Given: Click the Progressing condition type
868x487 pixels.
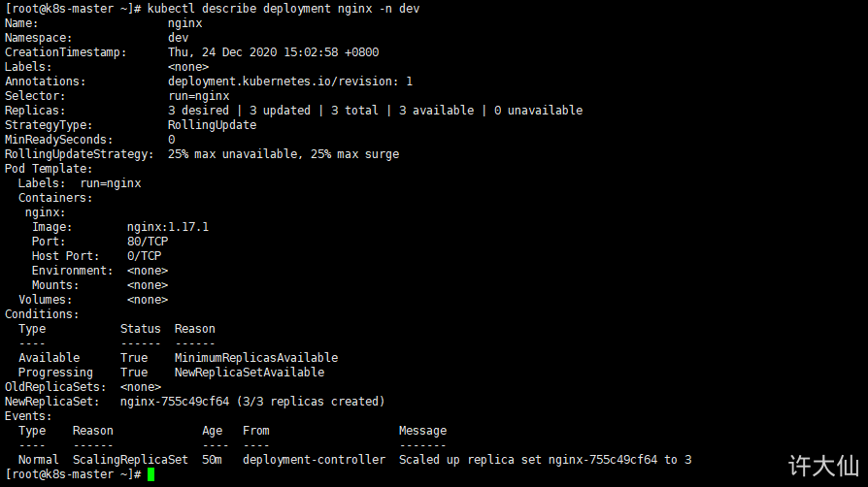Looking at the screenshot, I should tap(55, 373).
